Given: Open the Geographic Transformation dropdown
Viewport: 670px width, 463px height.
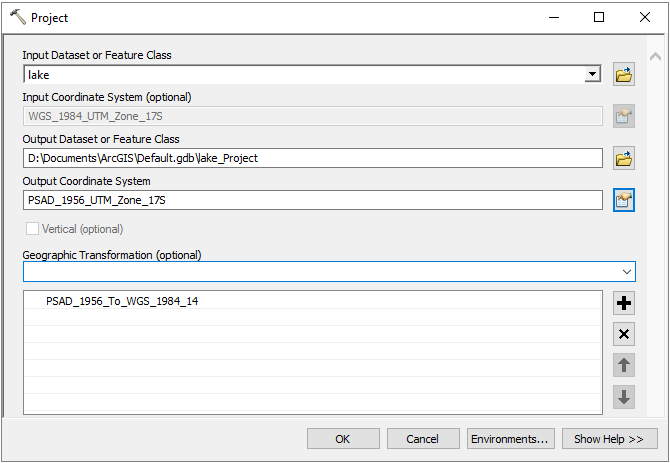Looking at the screenshot, I should [x=626, y=272].
